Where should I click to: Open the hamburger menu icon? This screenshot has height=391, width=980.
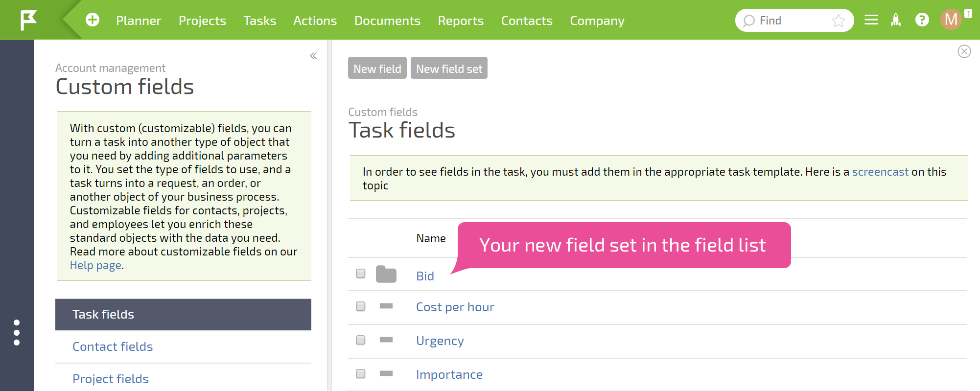point(871,20)
